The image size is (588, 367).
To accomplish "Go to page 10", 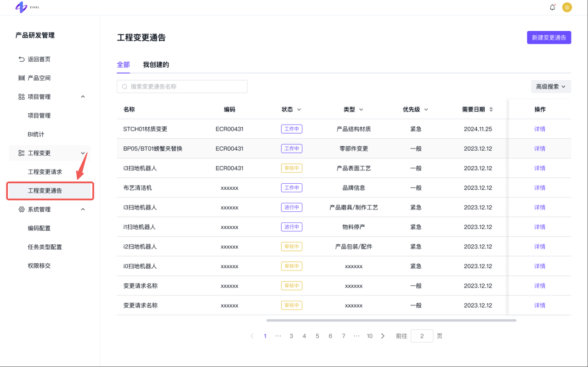I will [369, 336].
